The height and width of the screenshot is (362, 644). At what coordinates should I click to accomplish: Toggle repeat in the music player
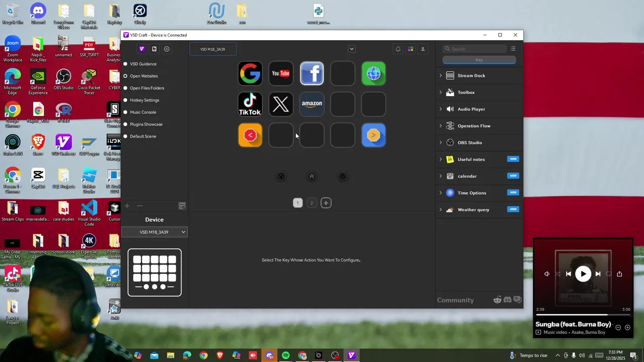coord(608,274)
